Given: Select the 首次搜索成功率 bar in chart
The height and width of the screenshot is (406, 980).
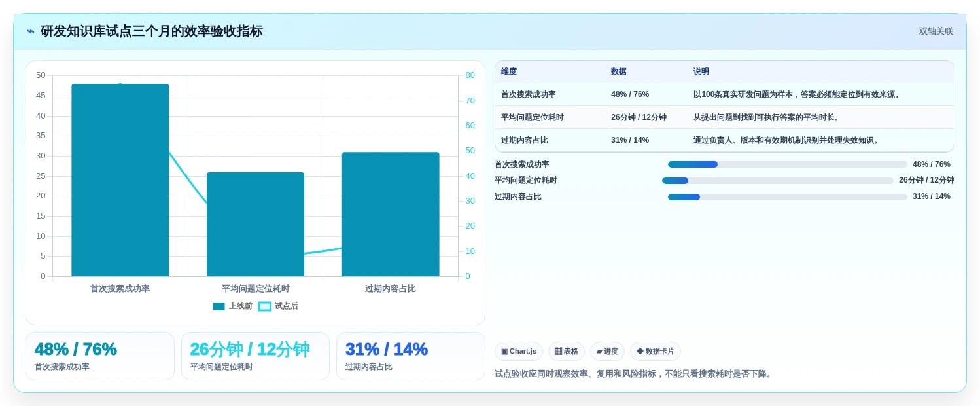Looking at the screenshot, I should click(120, 180).
